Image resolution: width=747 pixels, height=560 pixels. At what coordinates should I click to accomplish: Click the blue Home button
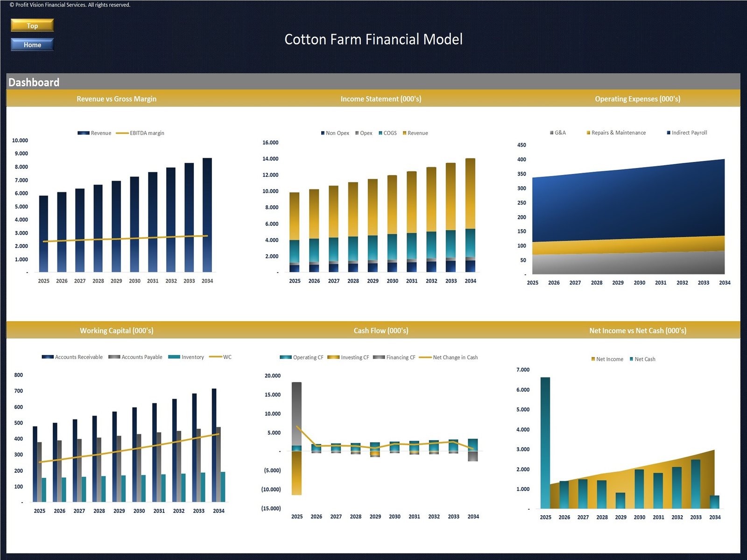[x=32, y=45]
